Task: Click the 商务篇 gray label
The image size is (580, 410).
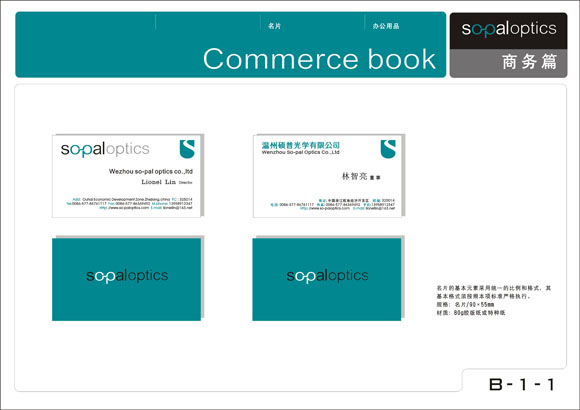Action: 529,61
